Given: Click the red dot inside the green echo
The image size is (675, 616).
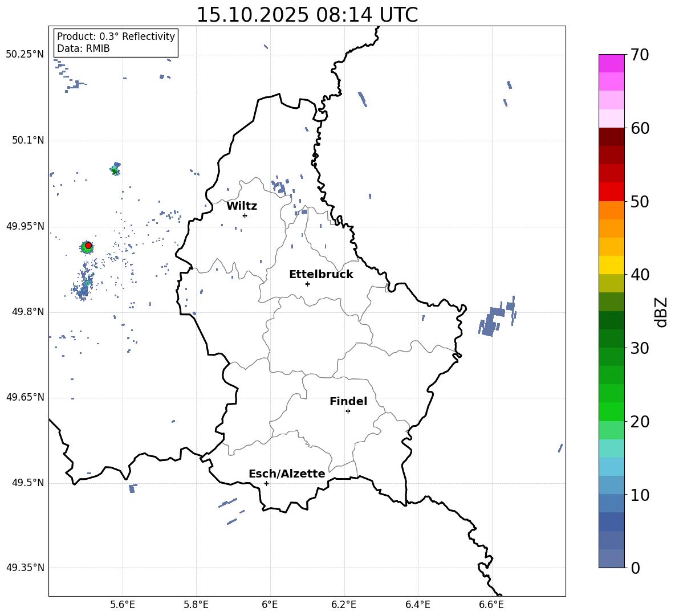Looking at the screenshot, I should (88, 245).
